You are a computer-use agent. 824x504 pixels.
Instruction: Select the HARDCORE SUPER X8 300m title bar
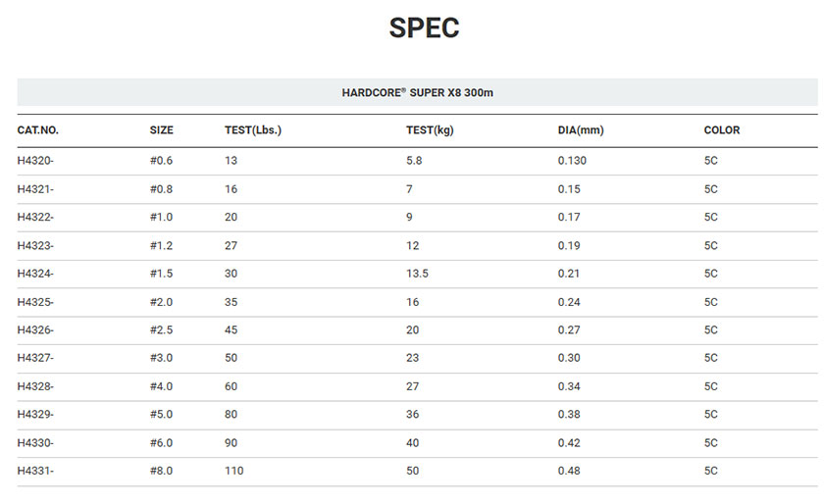[x=417, y=92]
